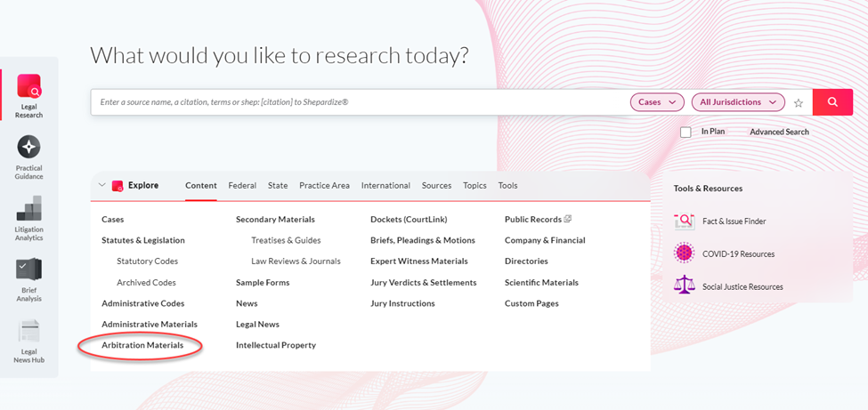Open Advanced Search
Image resolution: width=868 pixels, height=410 pixels.
(779, 133)
